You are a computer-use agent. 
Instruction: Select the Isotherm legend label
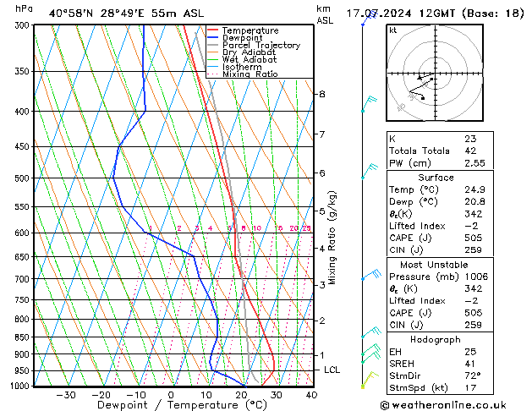pyautogui.click(x=242, y=67)
